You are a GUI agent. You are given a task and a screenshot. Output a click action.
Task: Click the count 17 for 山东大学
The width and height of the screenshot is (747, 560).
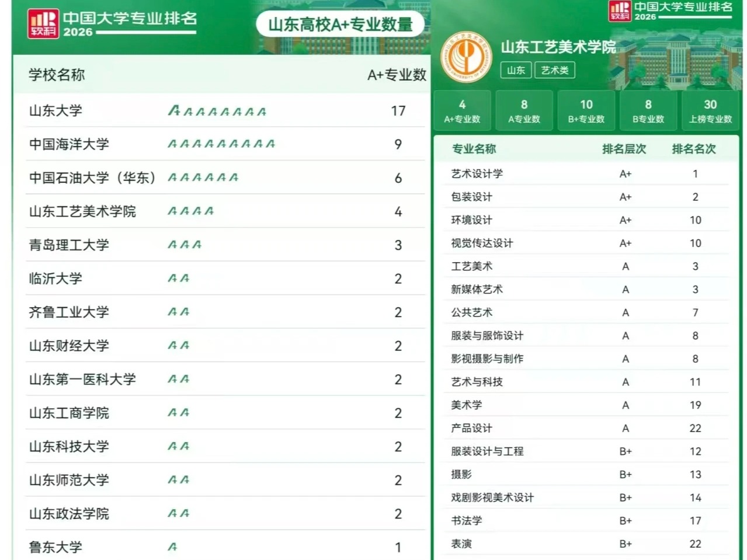click(x=398, y=111)
